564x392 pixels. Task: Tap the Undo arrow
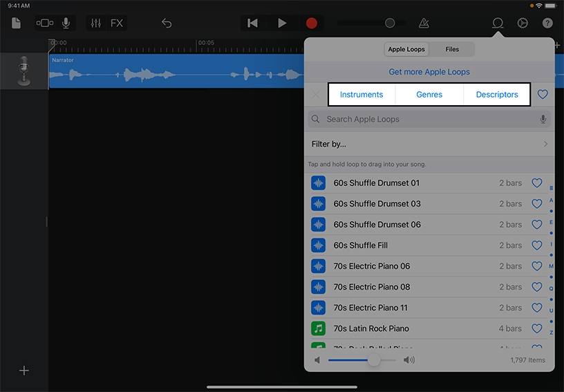point(167,23)
